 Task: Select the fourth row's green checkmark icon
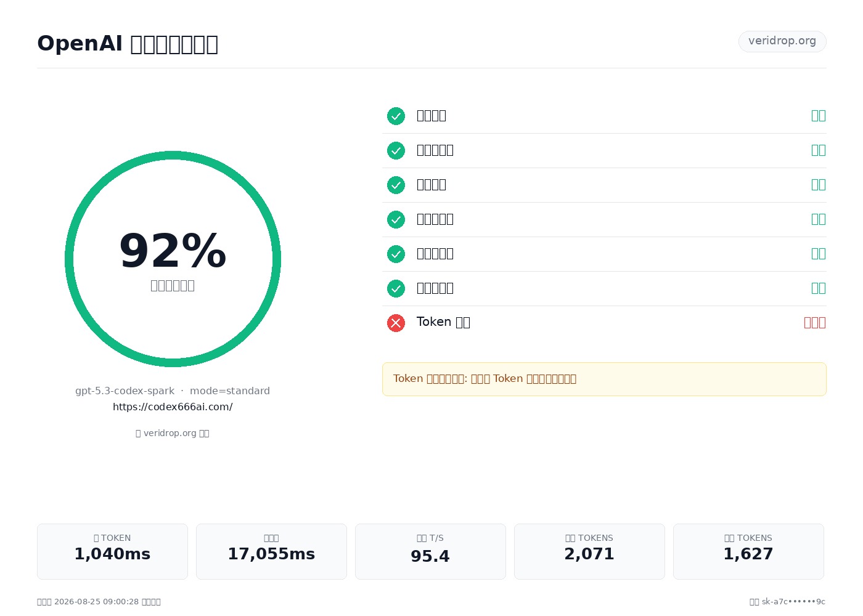pos(396,219)
